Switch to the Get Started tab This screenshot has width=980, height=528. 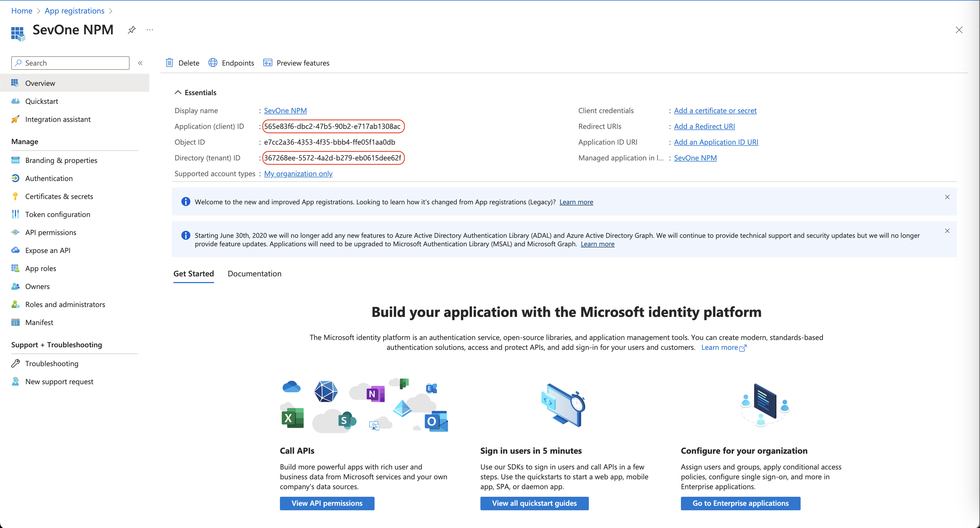click(x=194, y=274)
